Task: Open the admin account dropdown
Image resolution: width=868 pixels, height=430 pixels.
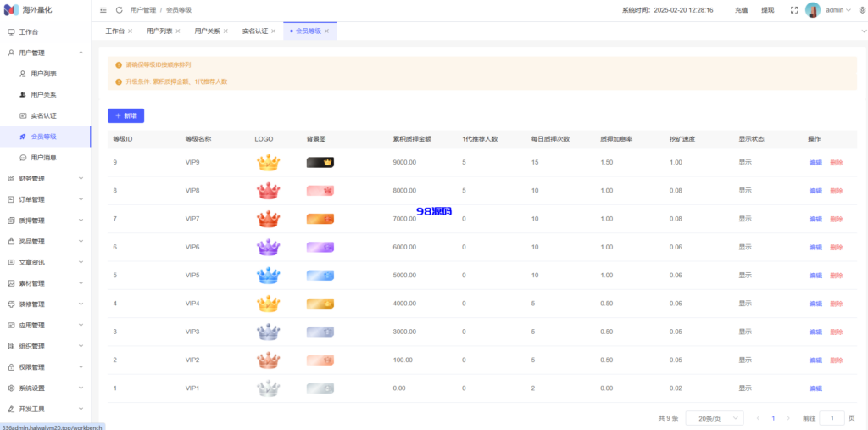Action: click(838, 10)
